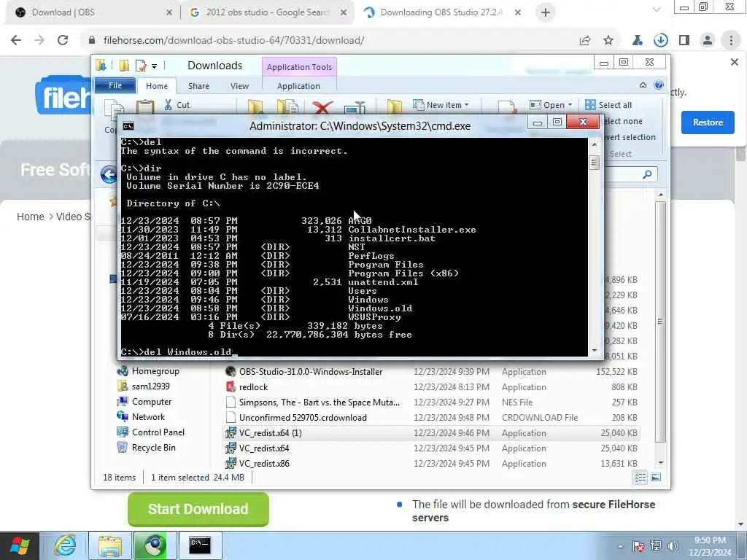Image resolution: width=747 pixels, height=560 pixels.
Task: Click the taskbar clock showing 9:50 PM
Action: (710, 546)
